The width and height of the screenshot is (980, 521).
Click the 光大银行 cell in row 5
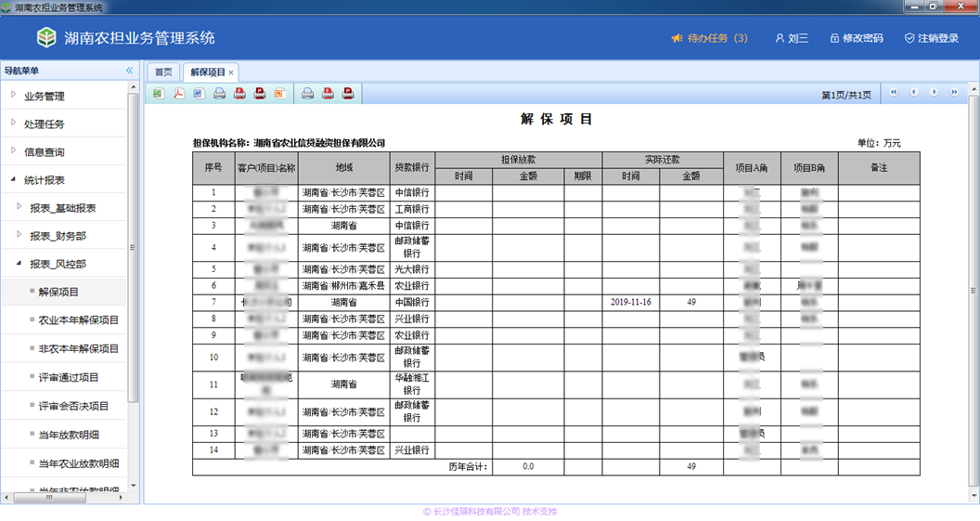[x=412, y=269]
